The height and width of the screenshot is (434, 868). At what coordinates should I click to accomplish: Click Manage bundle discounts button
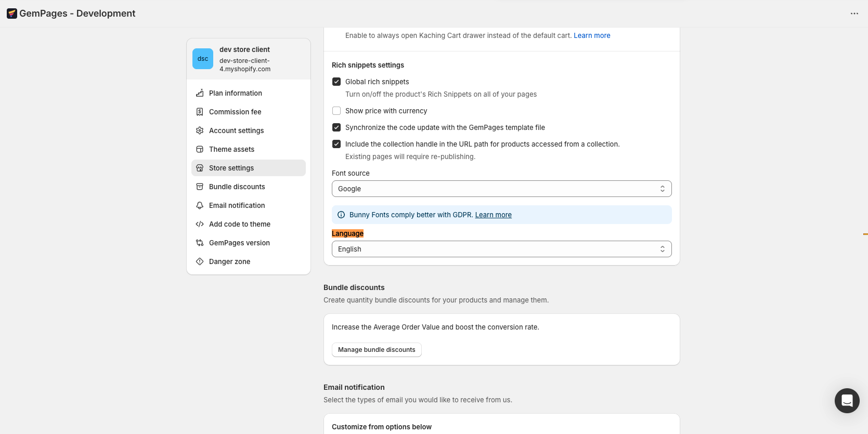(x=377, y=350)
